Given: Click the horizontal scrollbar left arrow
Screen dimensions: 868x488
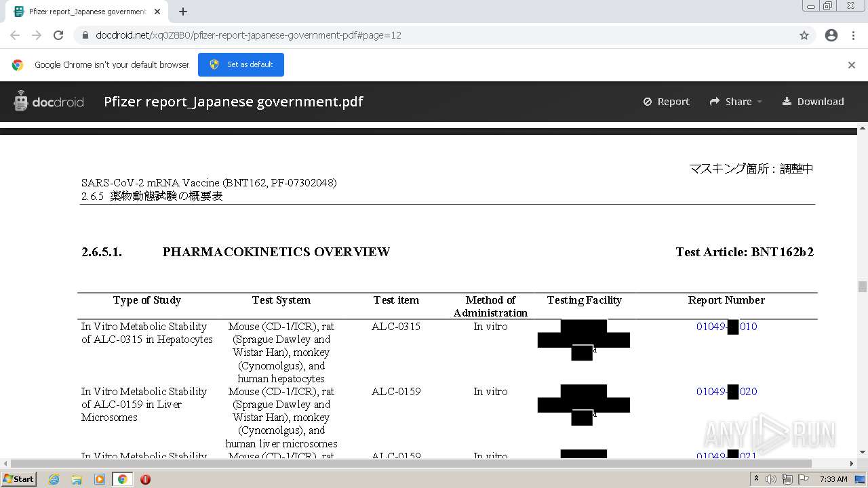Looking at the screenshot, I should click(5, 464).
